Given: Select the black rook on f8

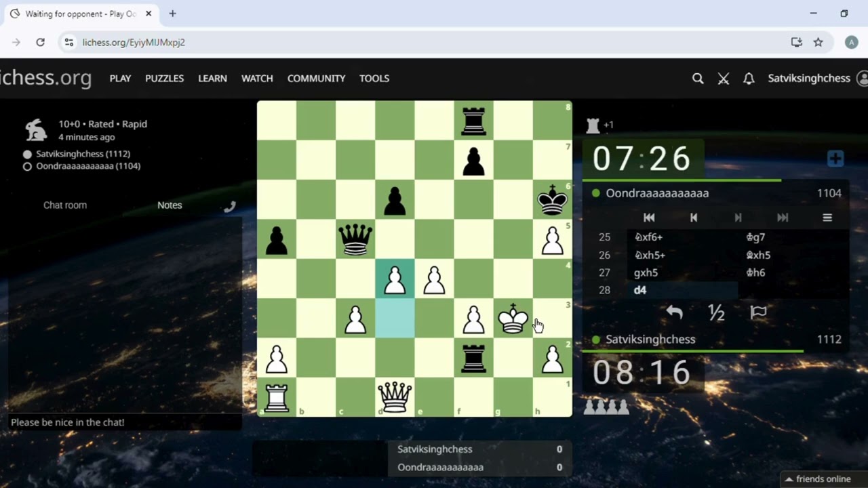Looking at the screenshot, I should 473,122.
